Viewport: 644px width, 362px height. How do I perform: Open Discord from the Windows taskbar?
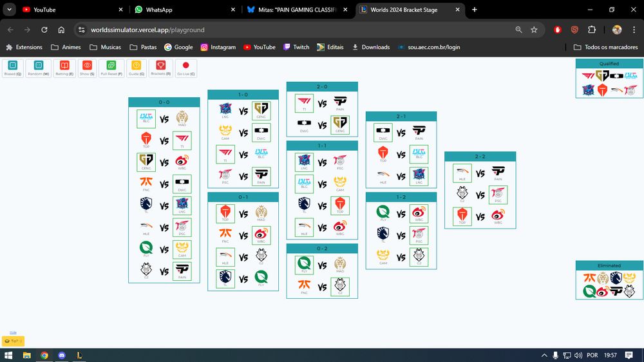click(62, 355)
